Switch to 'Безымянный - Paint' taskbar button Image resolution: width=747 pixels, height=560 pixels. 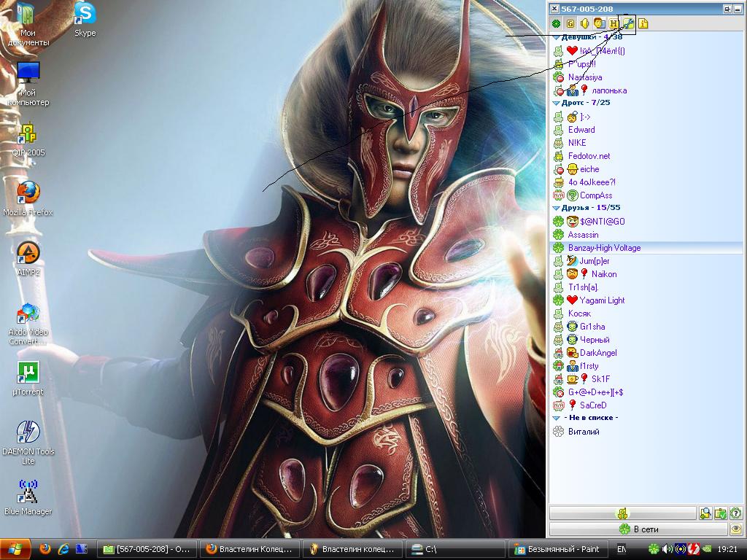click(x=560, y=549)
